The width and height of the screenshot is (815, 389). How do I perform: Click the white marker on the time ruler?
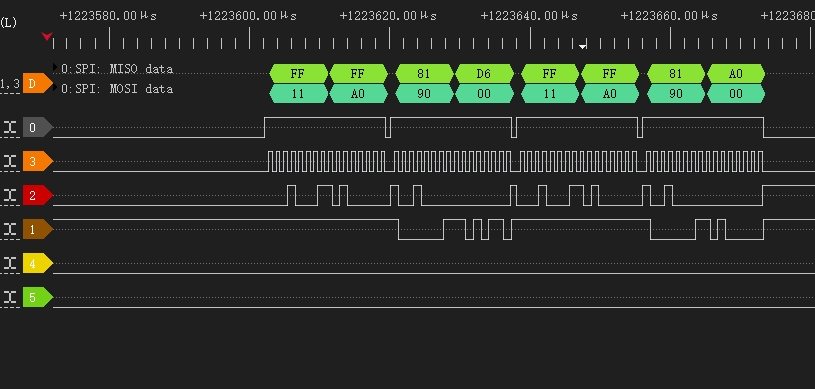coord(583,46)
